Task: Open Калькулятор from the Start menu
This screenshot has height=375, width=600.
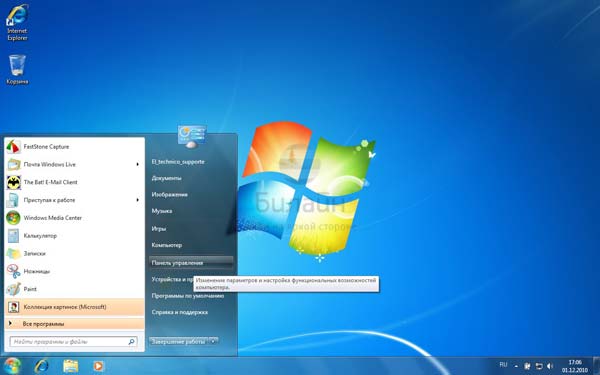Action: [75, 236]
